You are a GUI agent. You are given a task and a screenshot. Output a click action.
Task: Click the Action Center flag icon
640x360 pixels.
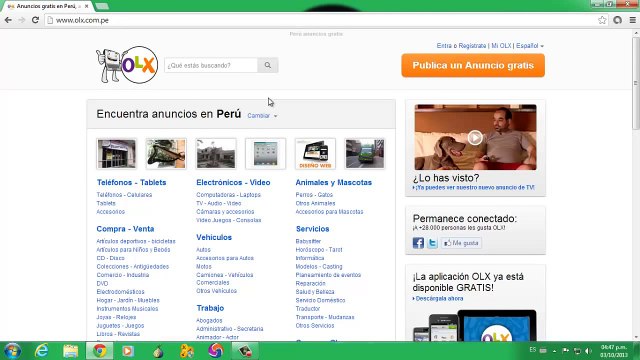pos(566,351)
